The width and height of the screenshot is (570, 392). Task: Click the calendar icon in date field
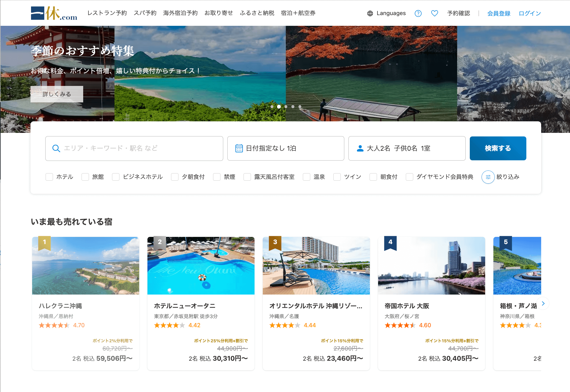coord(239,148)
